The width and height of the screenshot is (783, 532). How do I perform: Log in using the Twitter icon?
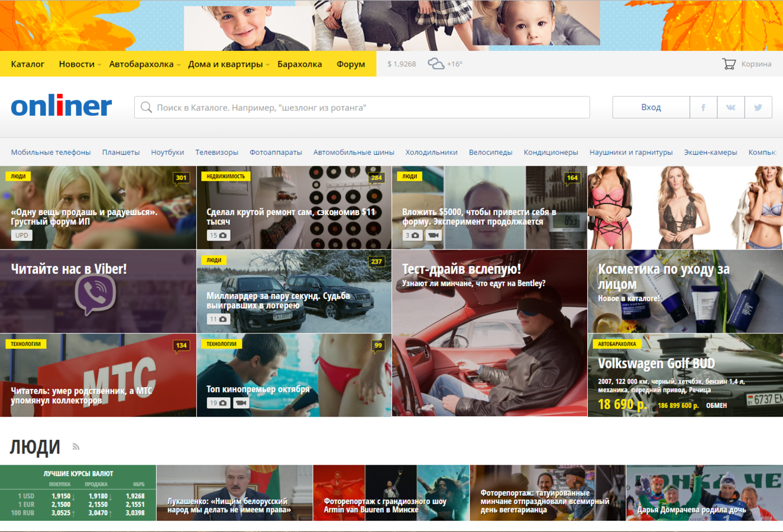758,108
